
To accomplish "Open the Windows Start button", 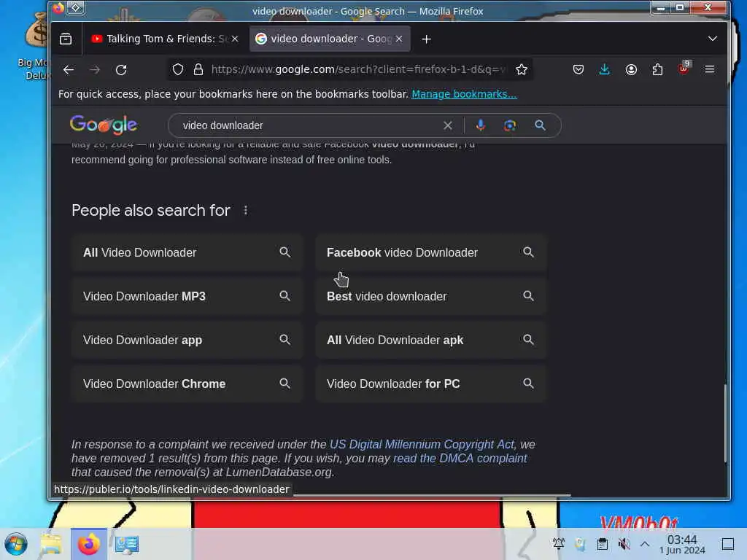I will [16, 544].
